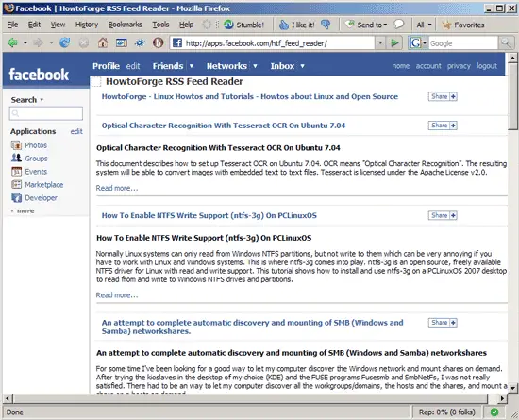Open the Help menu
This screenshot has height=420, width=519.
point(186,25)
